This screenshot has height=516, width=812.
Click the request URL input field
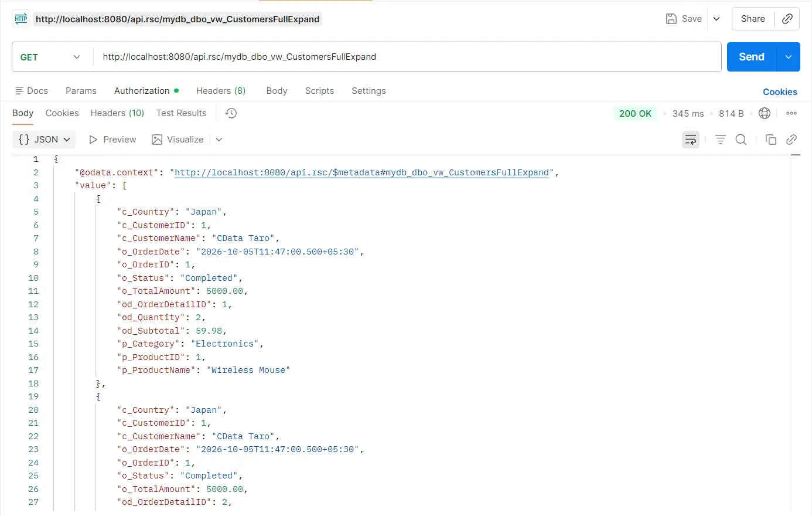(x=407, y=57)
